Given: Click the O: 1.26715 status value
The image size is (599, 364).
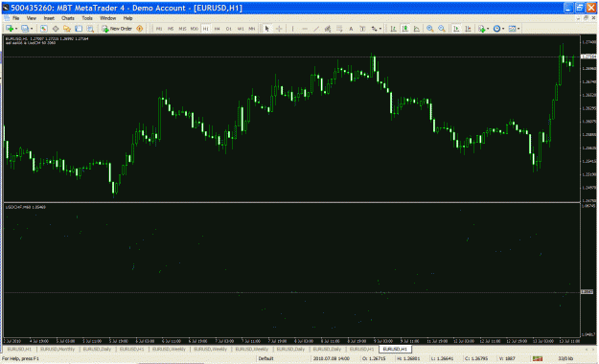Looking at the screenshot, I should pos(374,358).
